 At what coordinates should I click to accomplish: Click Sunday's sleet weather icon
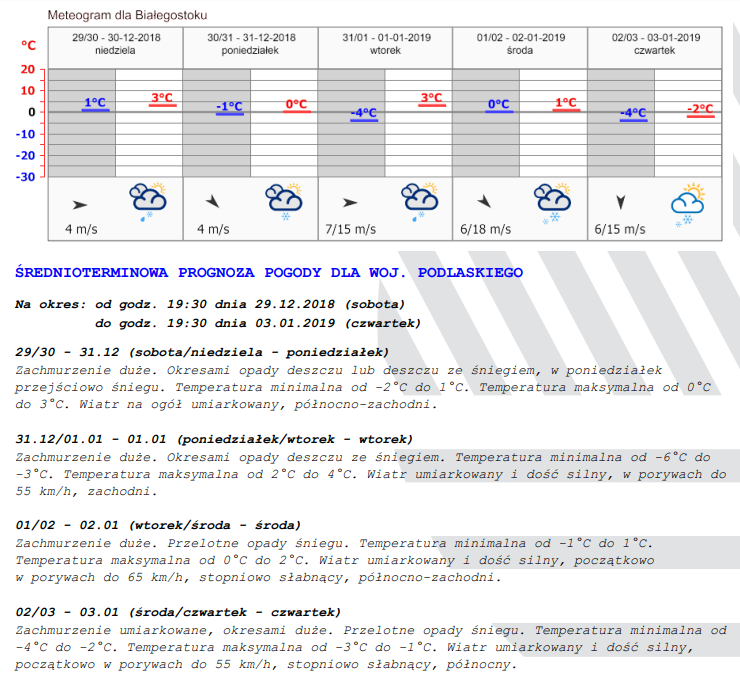pyautogui.click(x=148, y=201)
